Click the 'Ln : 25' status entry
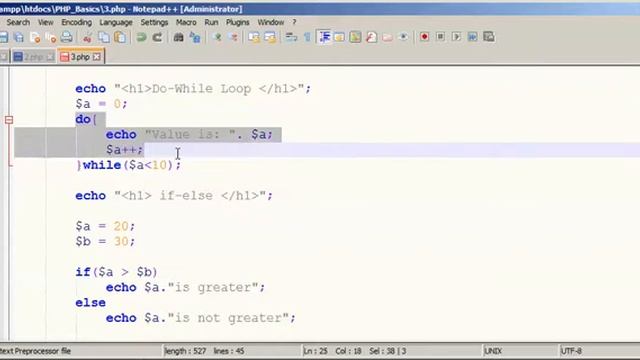Screen dimensions: 640x360 (x=316, y=351)
